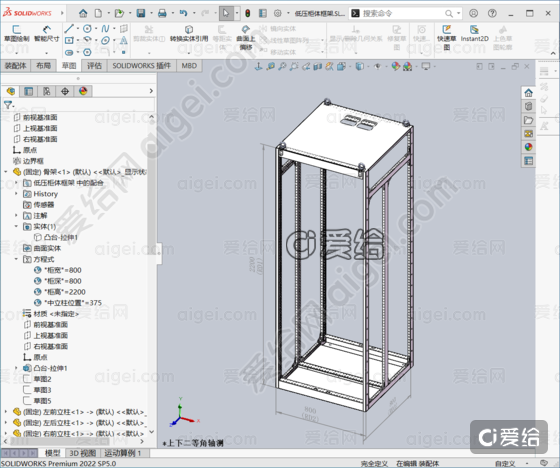The height and width of the screenshot is (468, 560).
Task: Click Edit Appearance color ball in view toolbar
Action: coord(395,66)
